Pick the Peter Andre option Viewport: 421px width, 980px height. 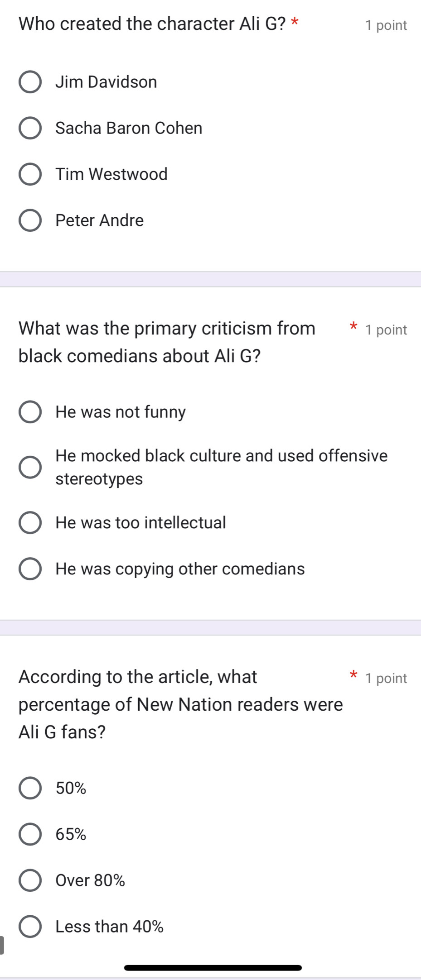30,220
